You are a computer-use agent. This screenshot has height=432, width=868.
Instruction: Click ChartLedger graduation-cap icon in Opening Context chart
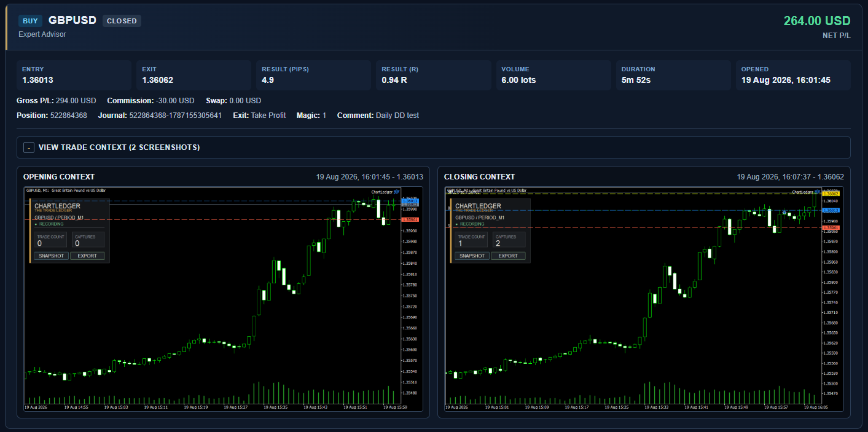(396, 192)
